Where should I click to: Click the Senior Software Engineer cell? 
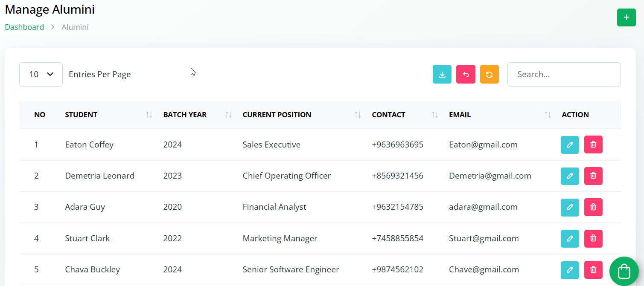click(x=291, y=270)
